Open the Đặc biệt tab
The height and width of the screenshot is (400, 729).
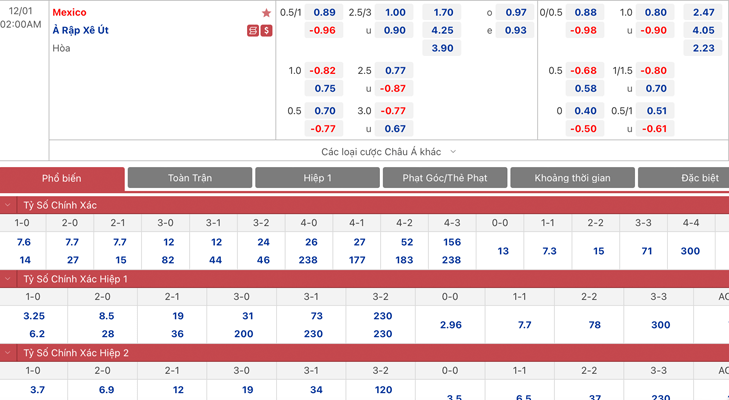(x=698, y=178)
